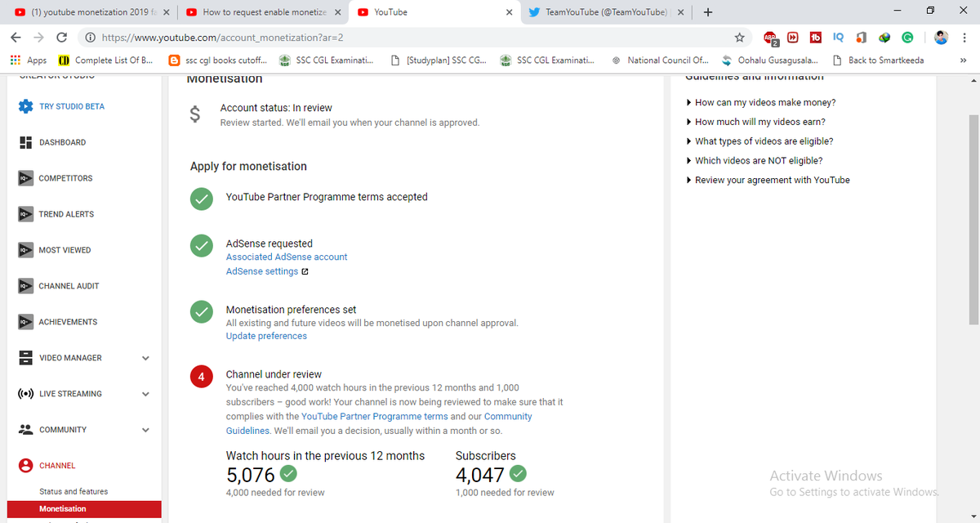The width and height of the screenshot is (980, 523).
Task: Open the Grammarly extension icon
Action: coord(907,38)
